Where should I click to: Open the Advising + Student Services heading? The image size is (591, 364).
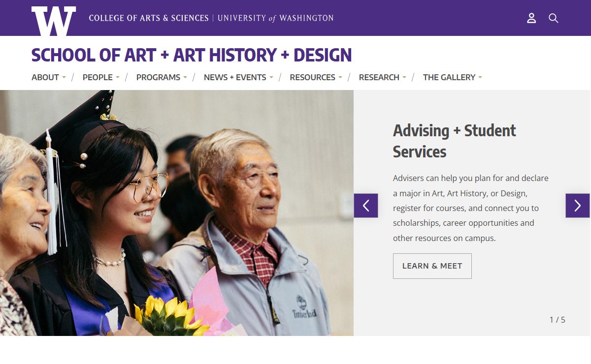[x=454, y=141]
